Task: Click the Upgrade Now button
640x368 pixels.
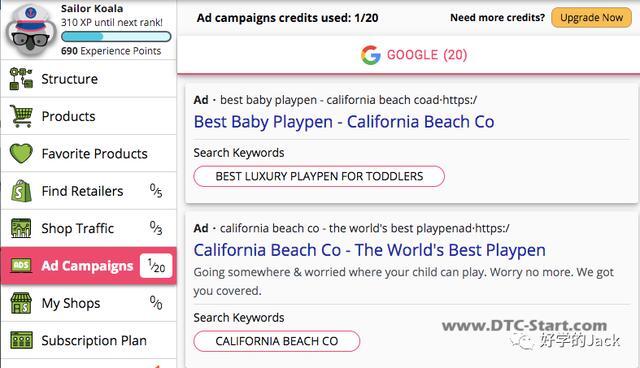Action: pyautogui.click(x=591, y=18)
